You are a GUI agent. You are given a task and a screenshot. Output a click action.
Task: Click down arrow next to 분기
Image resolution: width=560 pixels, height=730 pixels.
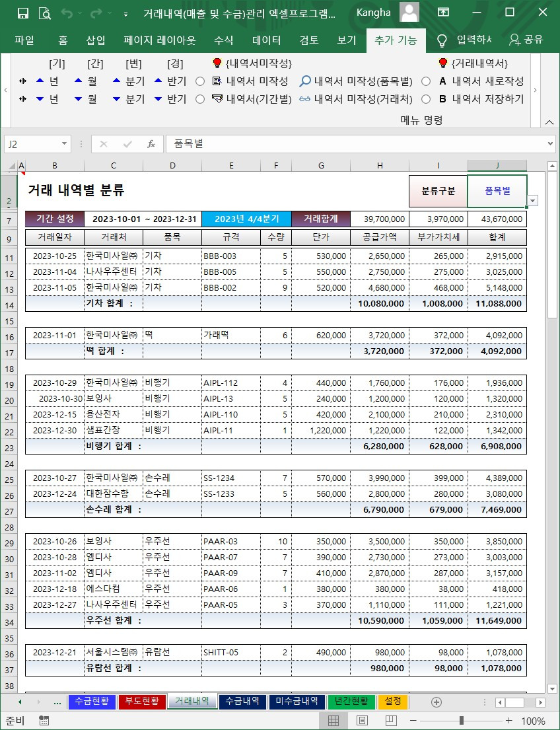click(117, 98)
